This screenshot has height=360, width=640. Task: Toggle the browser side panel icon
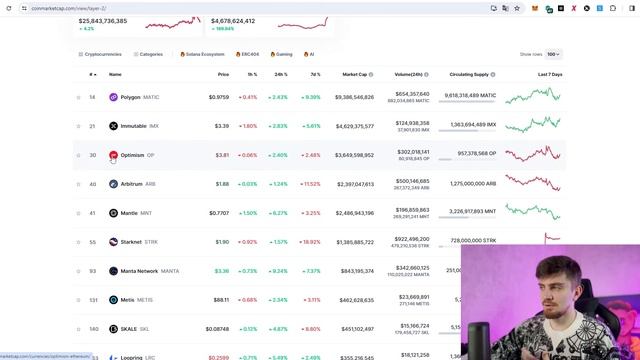click(632, 8)
